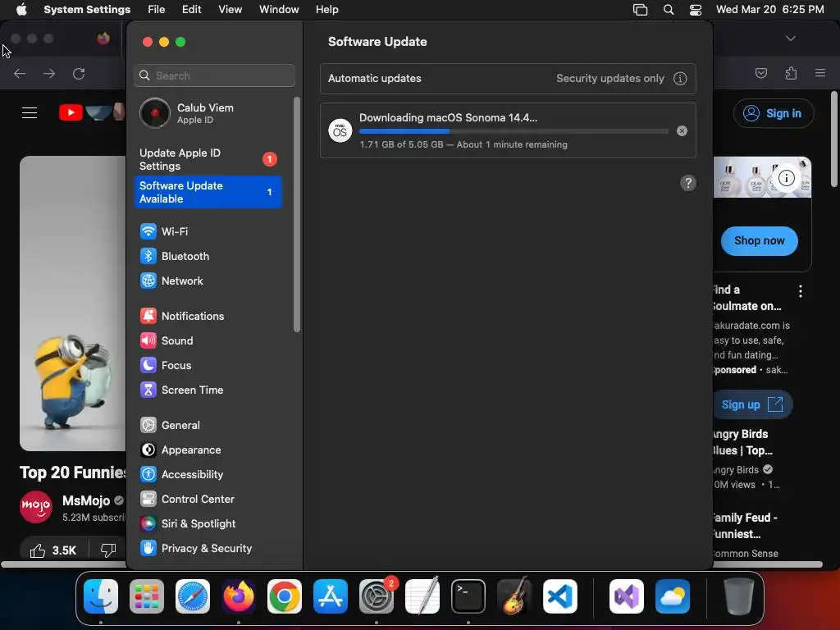Open Spotlight search in menu bar
Viewport: 840px width, 630px height.
(x=668, y=10)
